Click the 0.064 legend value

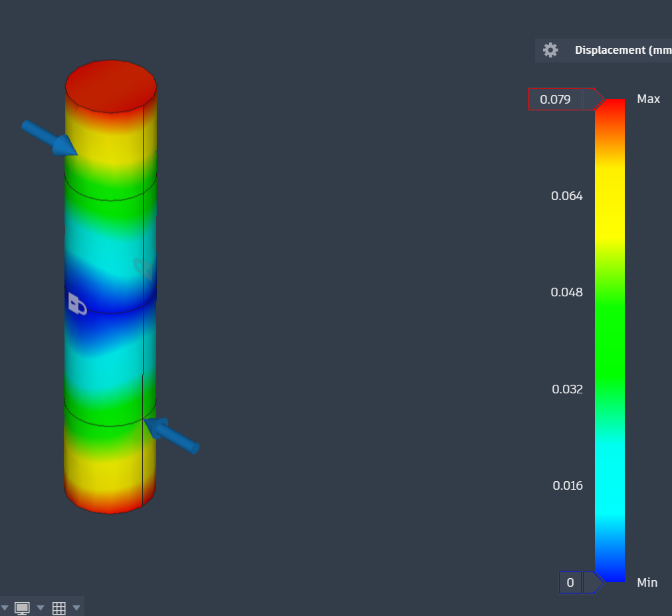[x=566, y=196]
